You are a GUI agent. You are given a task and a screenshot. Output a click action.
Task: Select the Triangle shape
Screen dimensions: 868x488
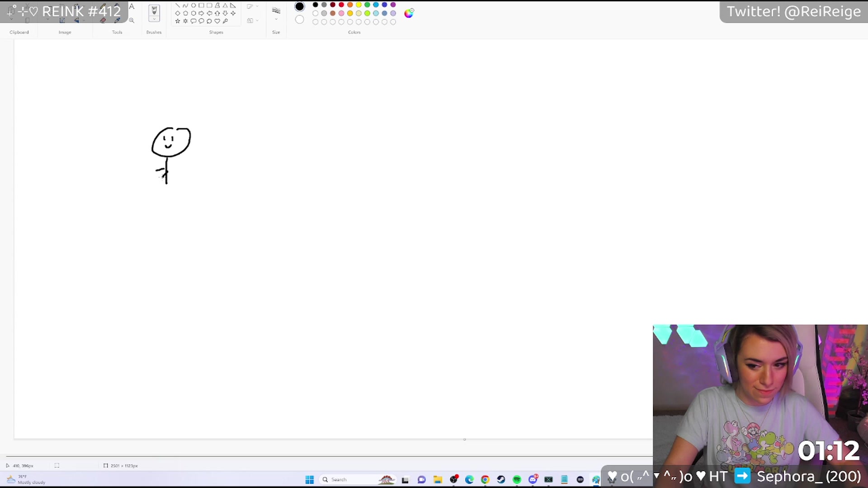(x=225, y=5)
